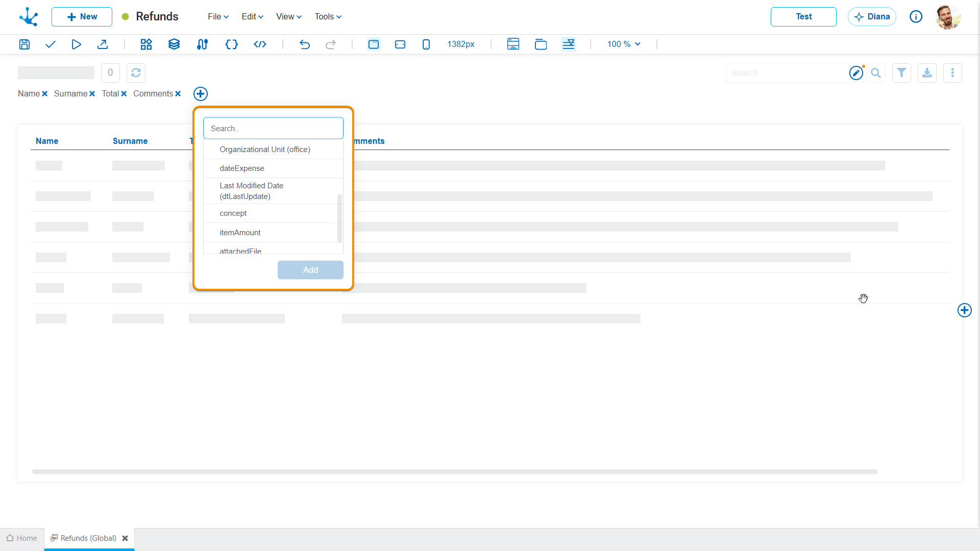Screen dimensions: 980x551
Task: Remove the Total column tag
Action: (x=124, y=94)
